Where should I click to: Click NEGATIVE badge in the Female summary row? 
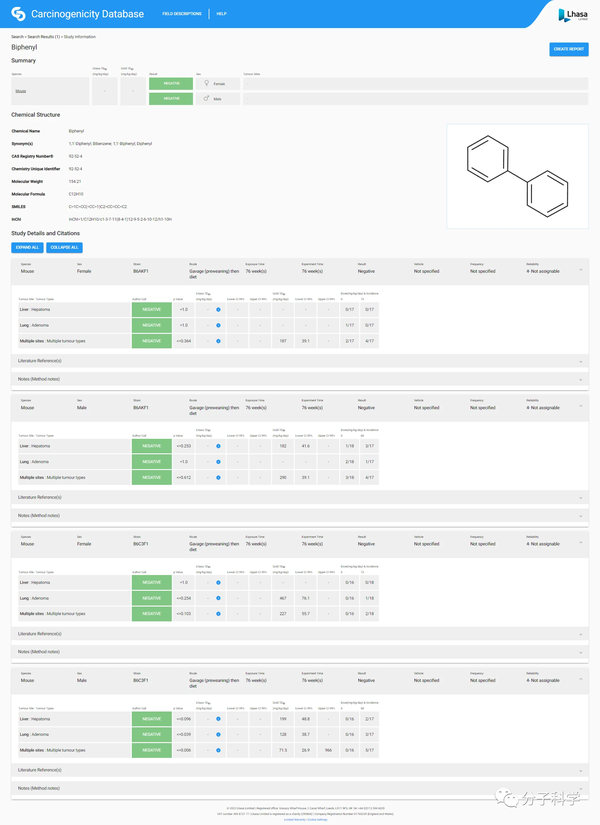[x=171, y=83]
